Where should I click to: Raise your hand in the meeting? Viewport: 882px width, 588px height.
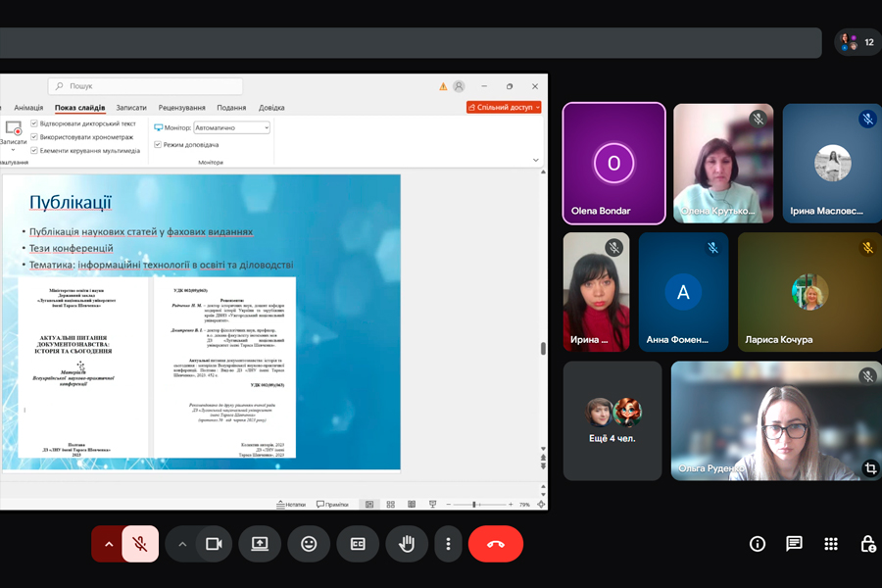pyautogui.click(x=407, y=544)
